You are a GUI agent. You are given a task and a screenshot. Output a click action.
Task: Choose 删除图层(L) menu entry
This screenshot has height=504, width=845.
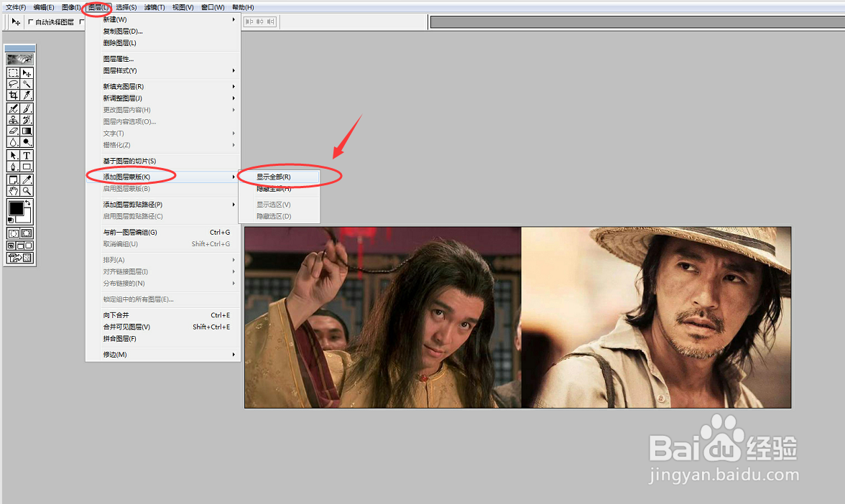(162, 43)
